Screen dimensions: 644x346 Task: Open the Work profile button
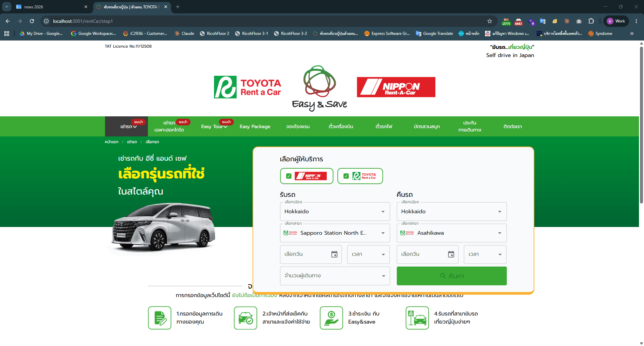(x=616, y=21)
